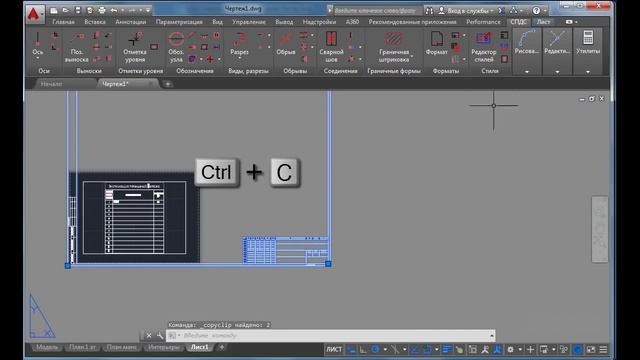Click the Open file icon in quick access toolbar

(66, 10)
